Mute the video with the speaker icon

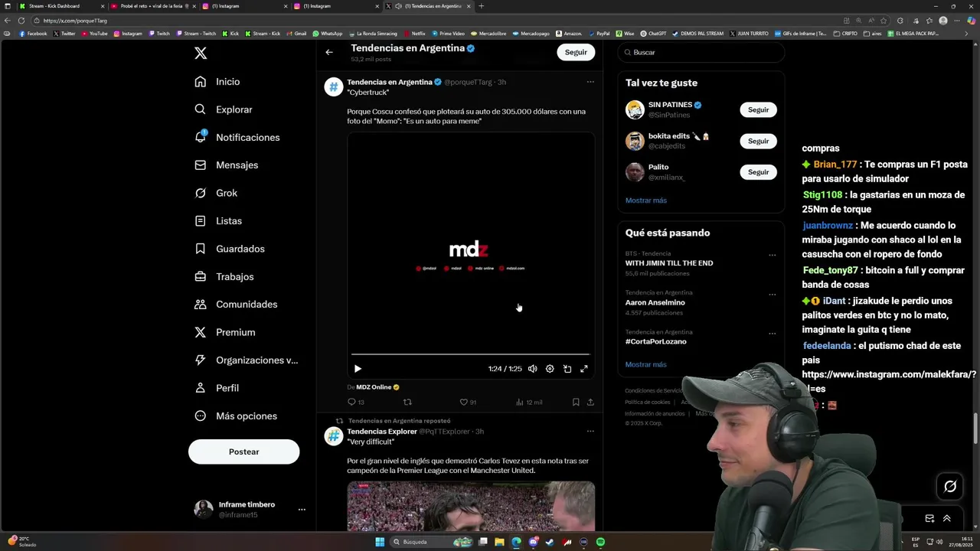[x=533, y=369]
